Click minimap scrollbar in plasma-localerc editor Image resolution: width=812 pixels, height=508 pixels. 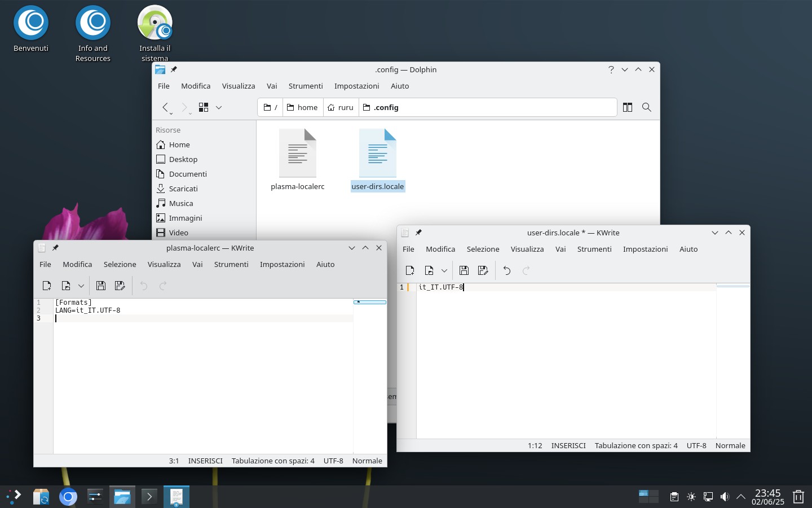click(x=370, y=302)
